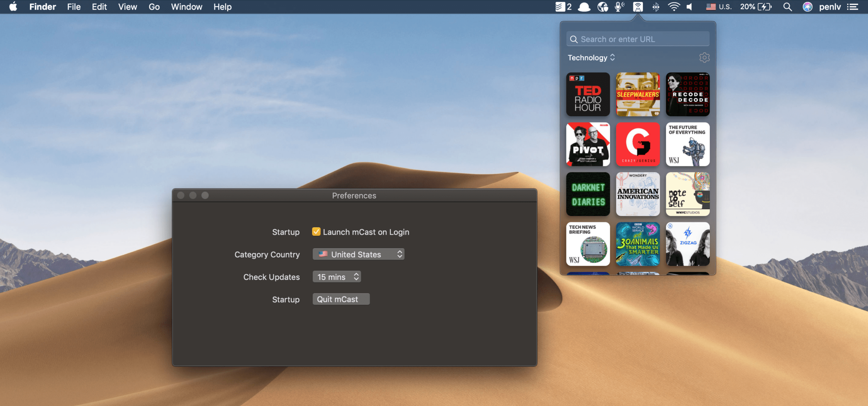Open the Check Updates 15 mins dropdown

(x=336, y=277)
